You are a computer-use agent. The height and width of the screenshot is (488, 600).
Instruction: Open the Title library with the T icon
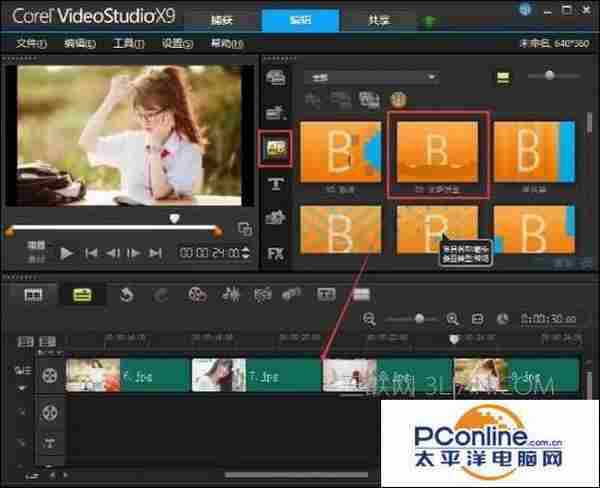275,183
